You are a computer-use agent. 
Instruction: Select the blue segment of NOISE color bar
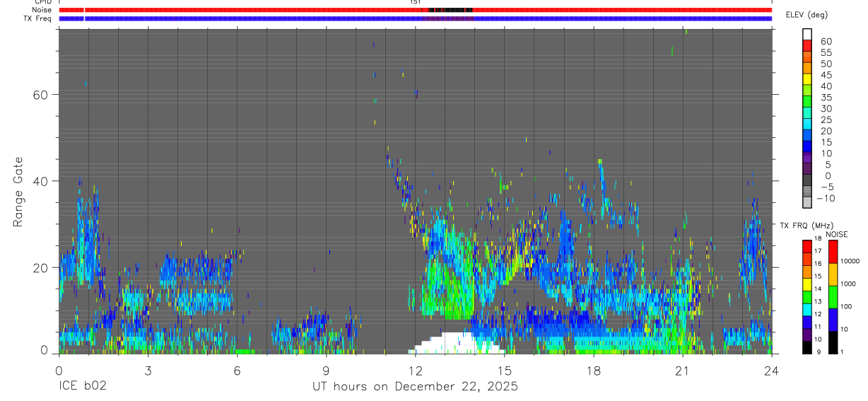point(833,320)
